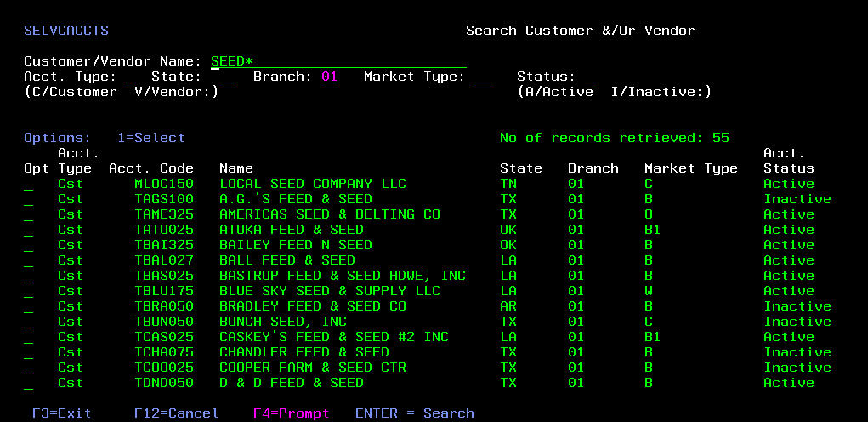Click the BUNCH SEED, INC name

283,322
